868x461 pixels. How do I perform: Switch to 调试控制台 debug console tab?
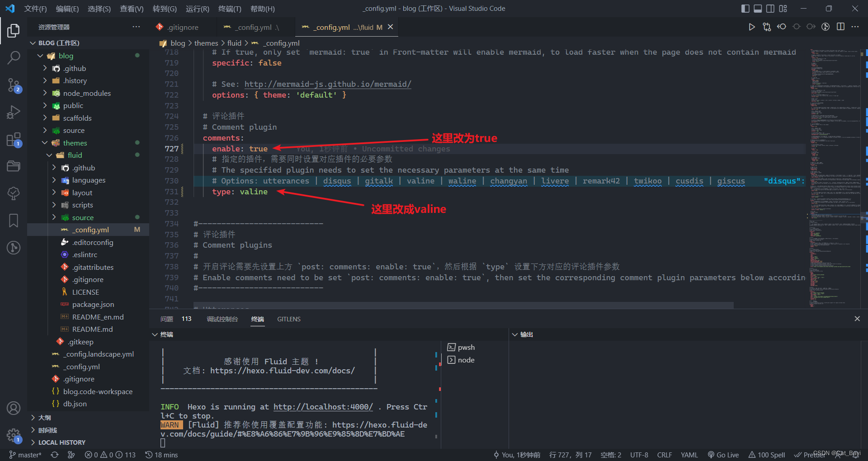pos(222,319)
